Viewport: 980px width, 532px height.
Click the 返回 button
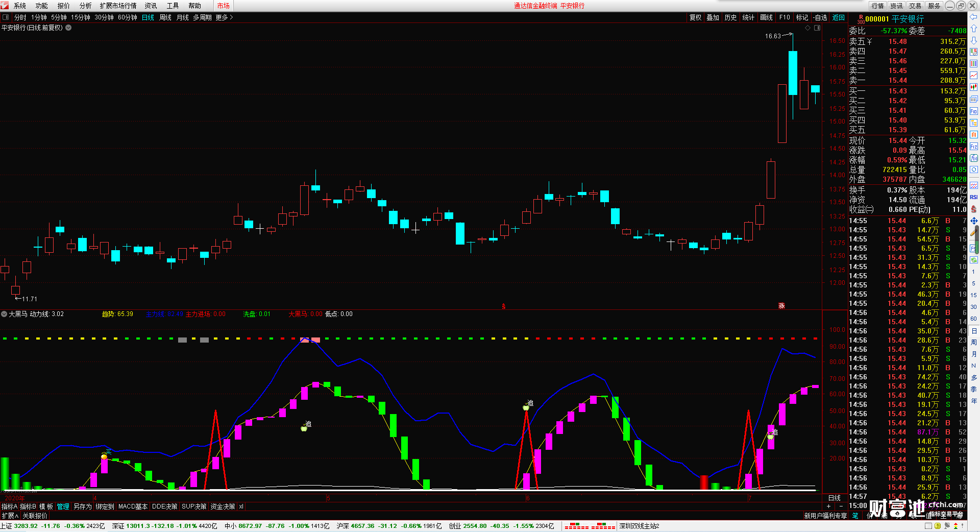pos(839,17)
